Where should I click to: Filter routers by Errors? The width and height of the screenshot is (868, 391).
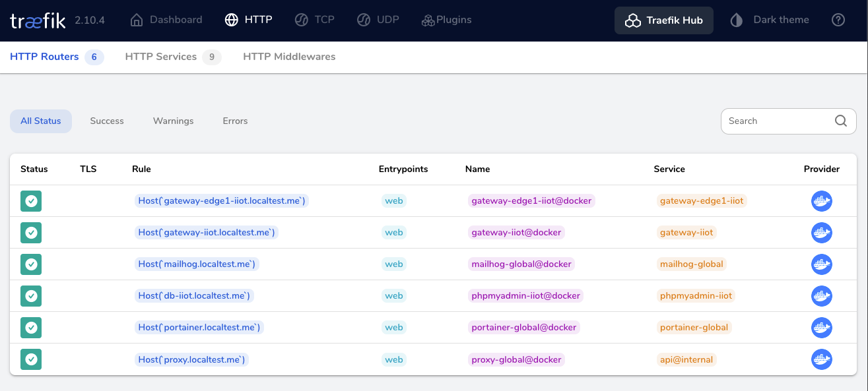pos(235,121)
